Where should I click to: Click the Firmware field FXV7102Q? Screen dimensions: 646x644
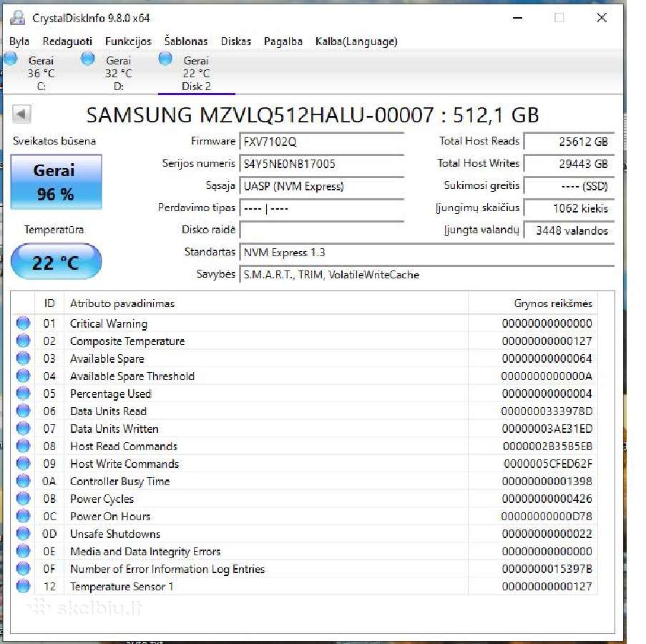pyautogui.click(x=321, y=142)
